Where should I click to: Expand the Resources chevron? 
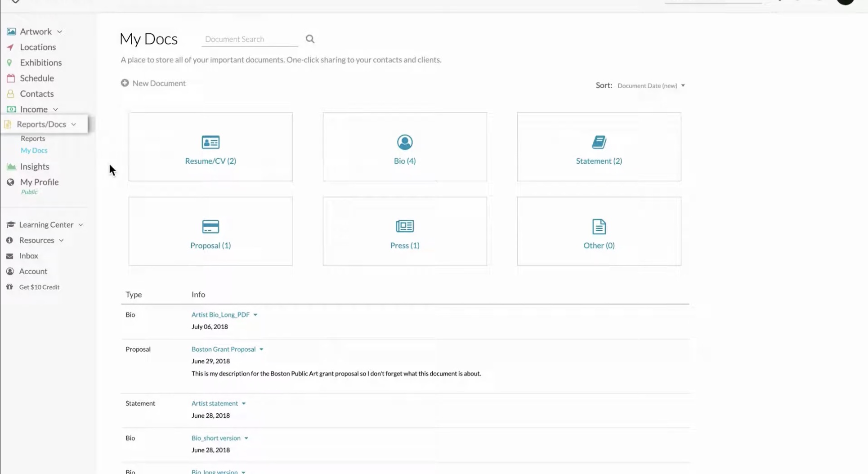pos(62,241)
